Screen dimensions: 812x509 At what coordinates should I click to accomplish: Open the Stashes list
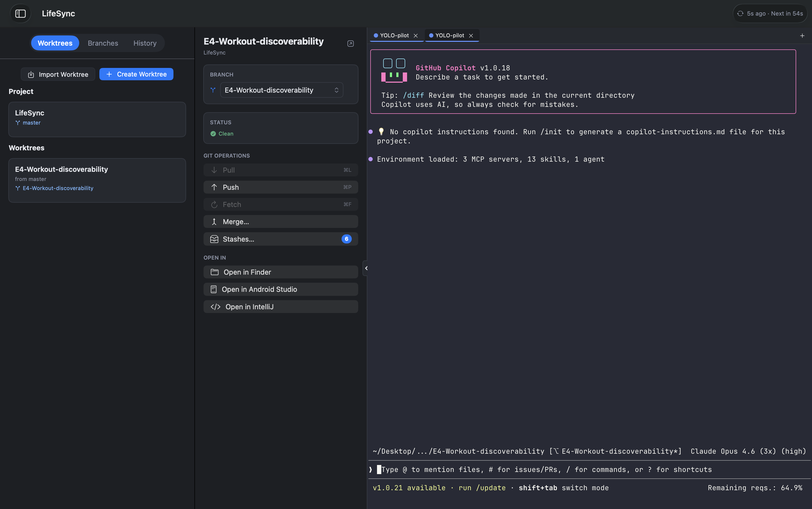(281, 239)
